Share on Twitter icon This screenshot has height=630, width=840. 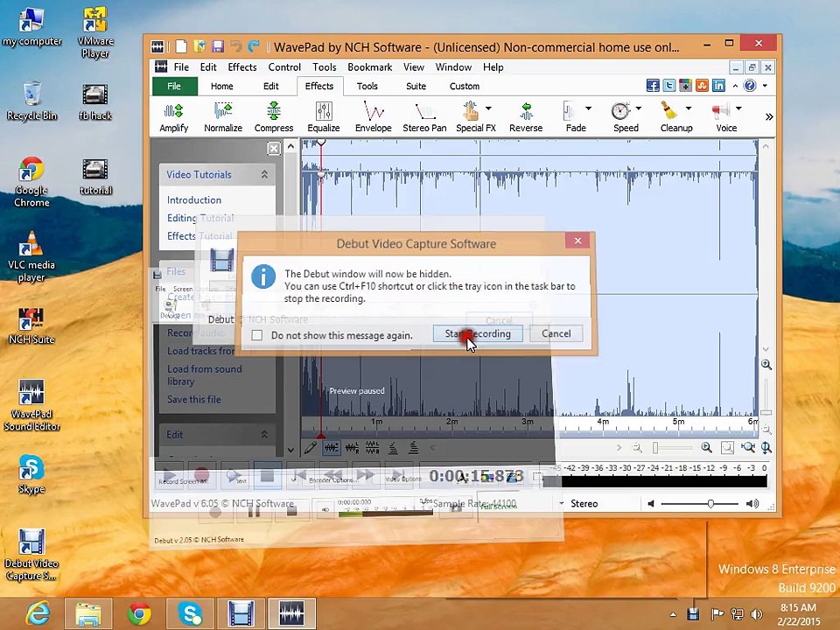(x=669, y=86)
